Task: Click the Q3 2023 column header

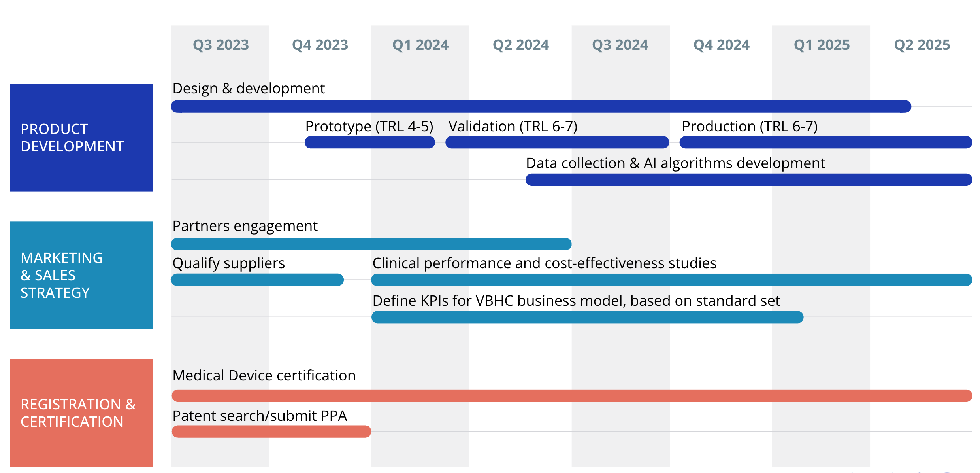Action: point(220,45)
